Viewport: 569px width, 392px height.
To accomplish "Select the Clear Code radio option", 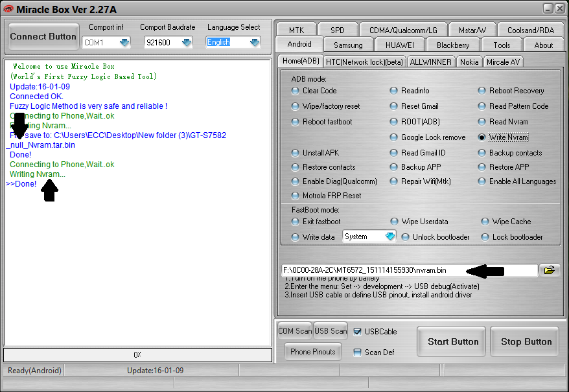I will pyautogui.click(x=295, y=91).
